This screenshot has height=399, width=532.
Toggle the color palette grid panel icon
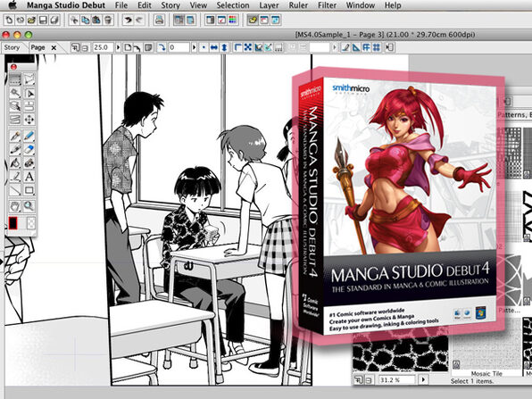(x=233, y=20)
